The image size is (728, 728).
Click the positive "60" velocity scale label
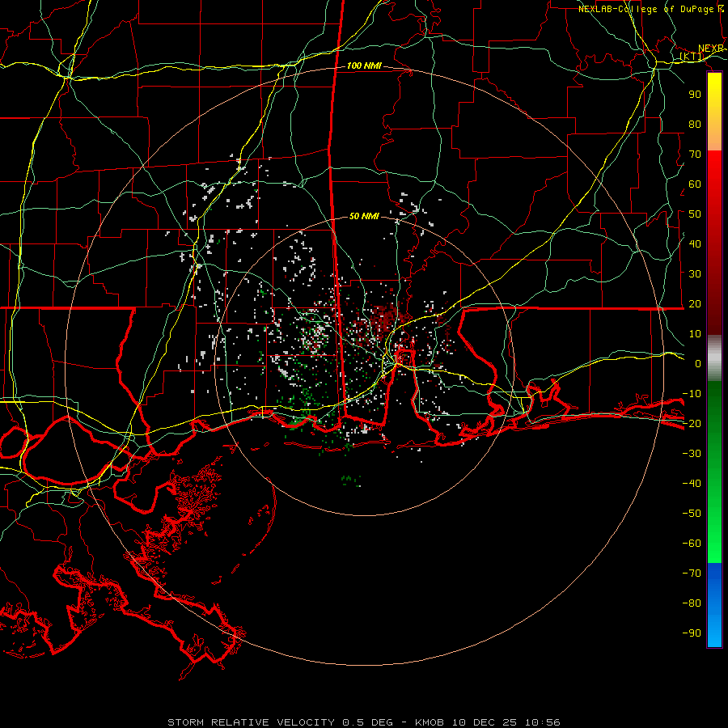coord(695,184)
